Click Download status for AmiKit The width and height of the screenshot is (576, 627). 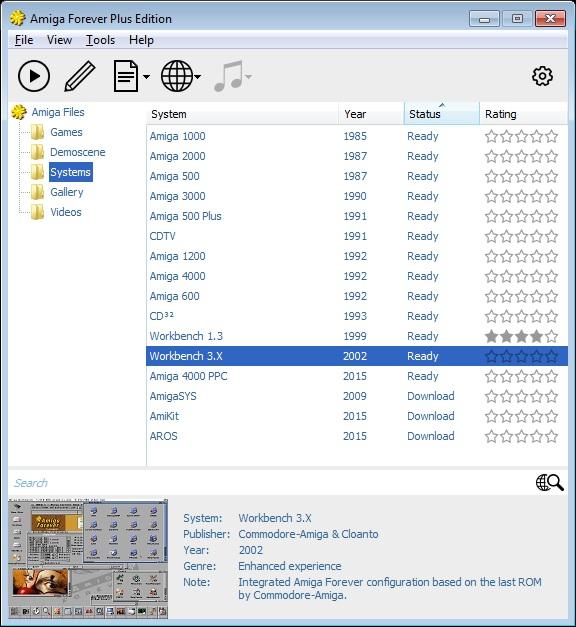tap(431, 416)
